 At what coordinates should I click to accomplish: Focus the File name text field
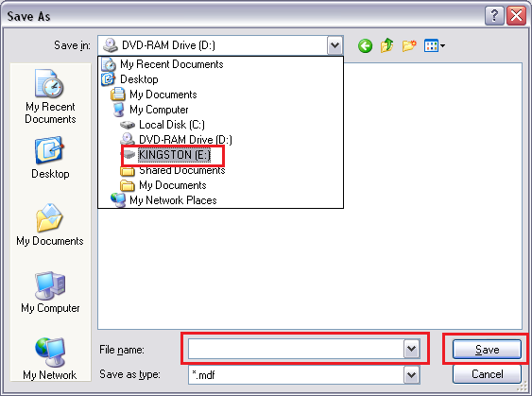click(x=296, y=349)
